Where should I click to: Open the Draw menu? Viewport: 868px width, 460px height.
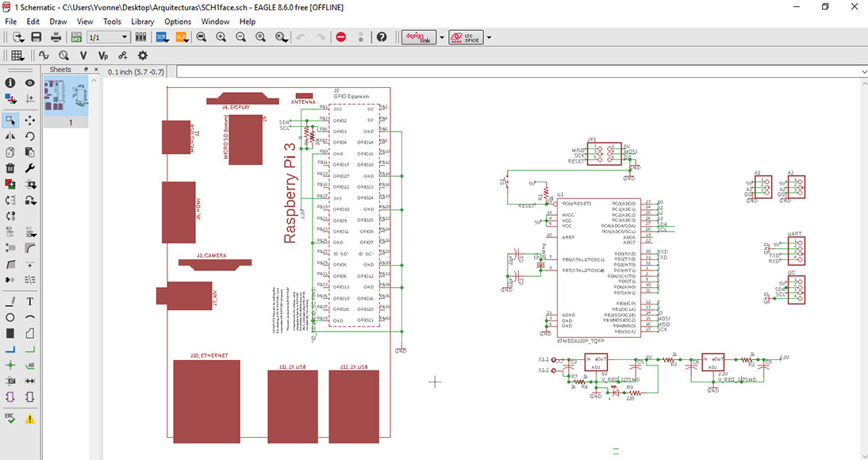click(58, 21)
